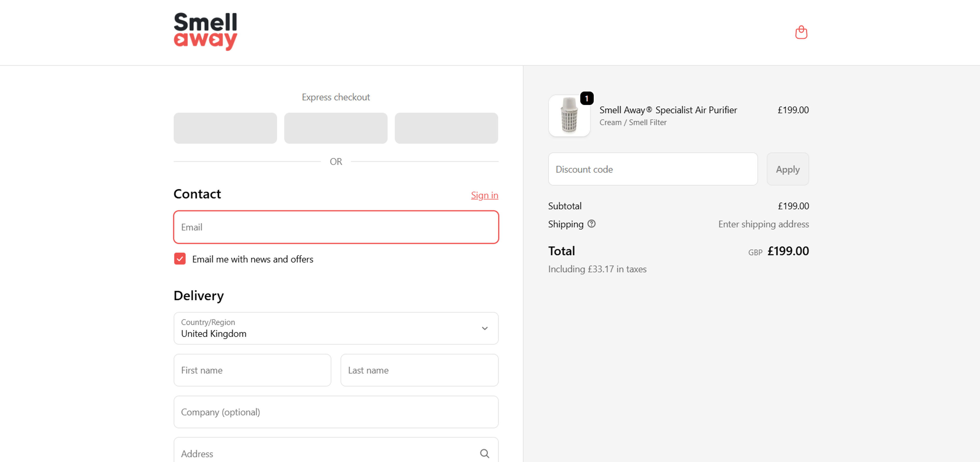Click the chevron arrow in the Country/Region selector

(x=484, y=328)
